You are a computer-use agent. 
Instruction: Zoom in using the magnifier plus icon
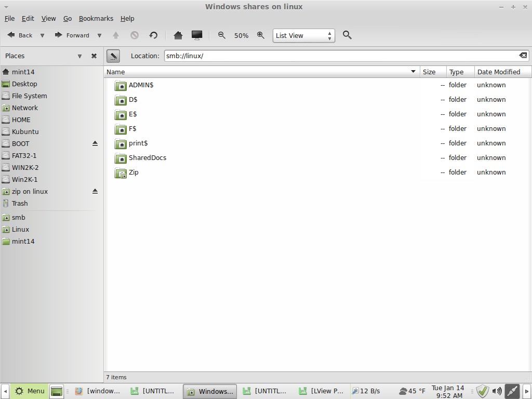pyautogui.click(x=261, y=35)
